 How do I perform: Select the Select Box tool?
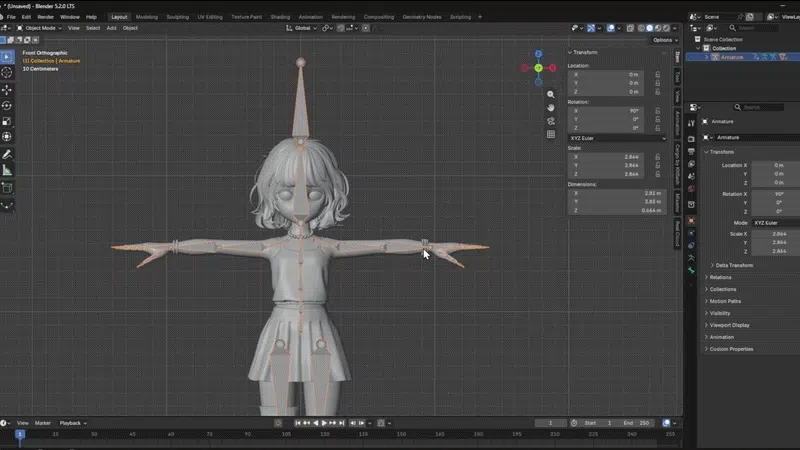pos(7,57)
